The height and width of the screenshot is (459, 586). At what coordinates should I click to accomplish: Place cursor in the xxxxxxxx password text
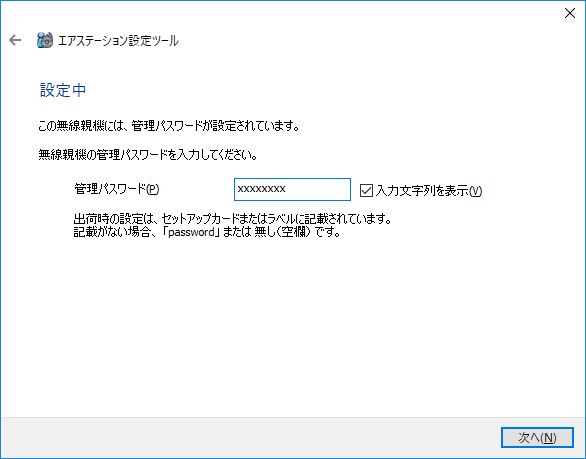(x=262, y=189)
